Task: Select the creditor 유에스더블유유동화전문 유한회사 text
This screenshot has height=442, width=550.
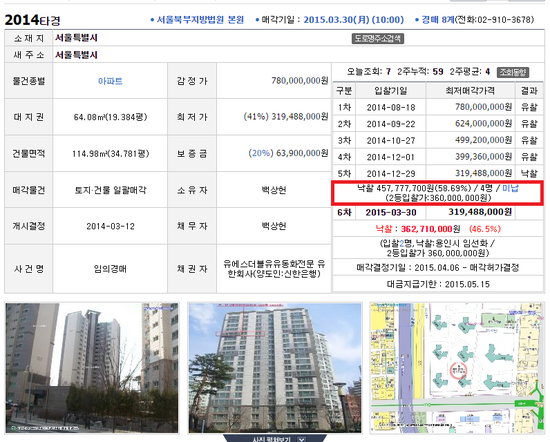Action: pos(274,269)
